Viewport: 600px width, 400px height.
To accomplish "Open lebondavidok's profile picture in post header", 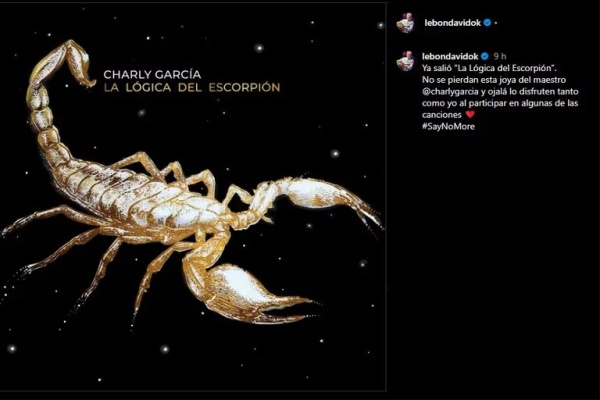I will click(x=406, y=23).
